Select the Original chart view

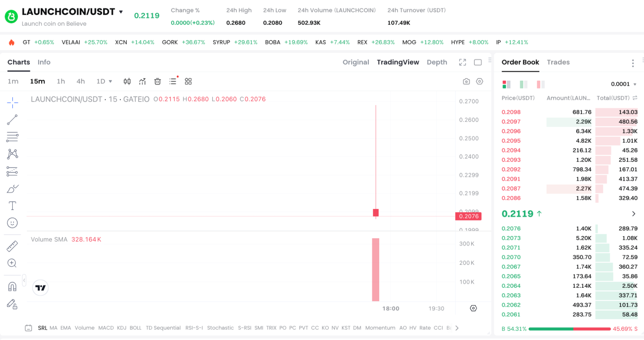click(x=356, y=62)
